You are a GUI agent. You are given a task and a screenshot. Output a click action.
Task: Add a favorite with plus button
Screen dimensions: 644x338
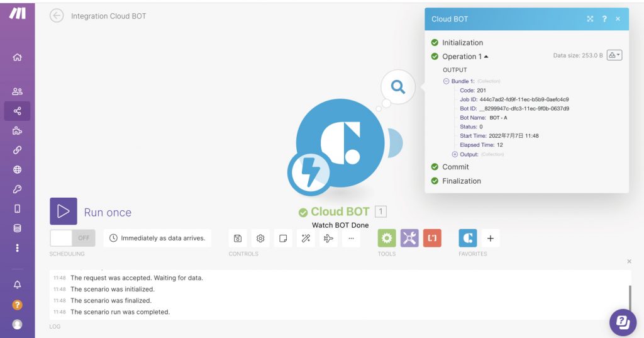[x=491, y=238]
